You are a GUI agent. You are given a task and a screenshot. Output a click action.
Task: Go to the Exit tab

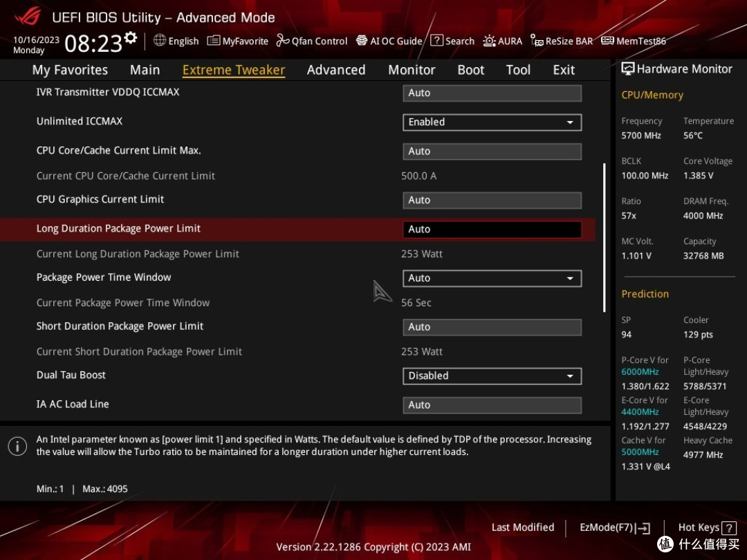pyautogui.click(x=564, y=70)
